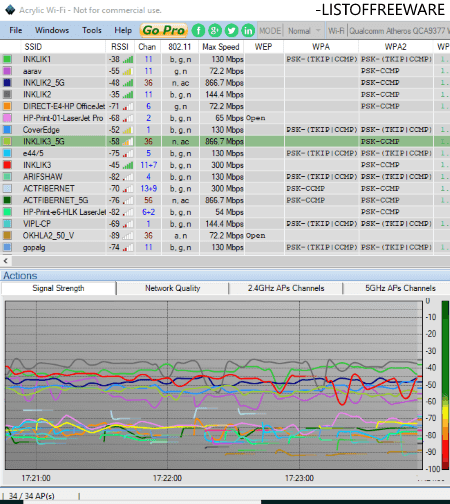Click the WPA column header
450x504 pixels.
(321, 47)
